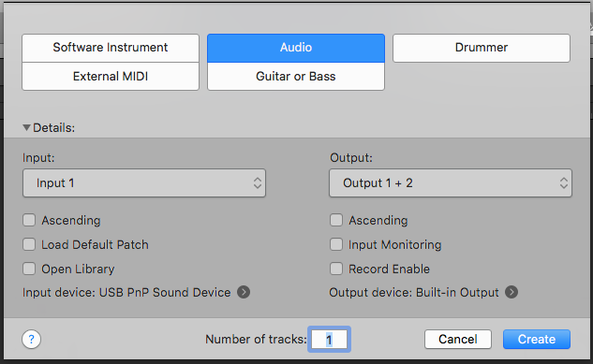593x364 pixels.
Task: Select the External MIDI track type
Action: pos(111,77)
